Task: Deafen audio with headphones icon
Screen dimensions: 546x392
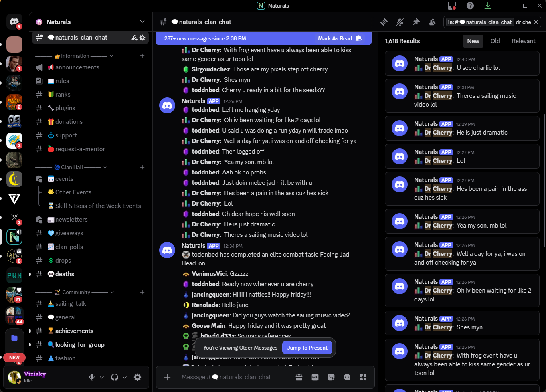Action: point(115,377)
